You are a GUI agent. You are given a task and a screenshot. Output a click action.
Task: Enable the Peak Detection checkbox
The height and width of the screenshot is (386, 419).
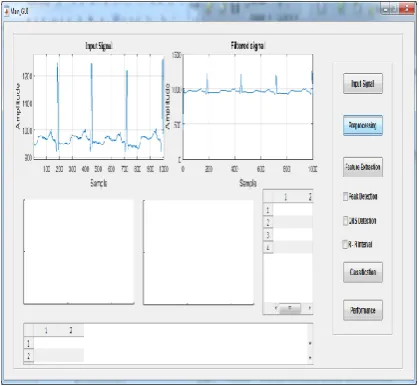coord(346,196)
